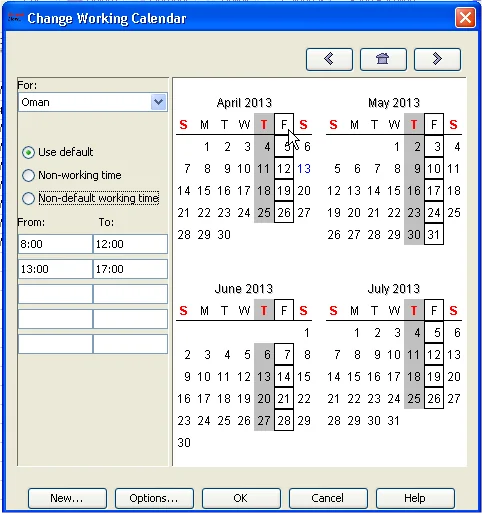The image size is (482, 513).
Task: Select April 2013 Friday column header
Action: tap(284, 124)
